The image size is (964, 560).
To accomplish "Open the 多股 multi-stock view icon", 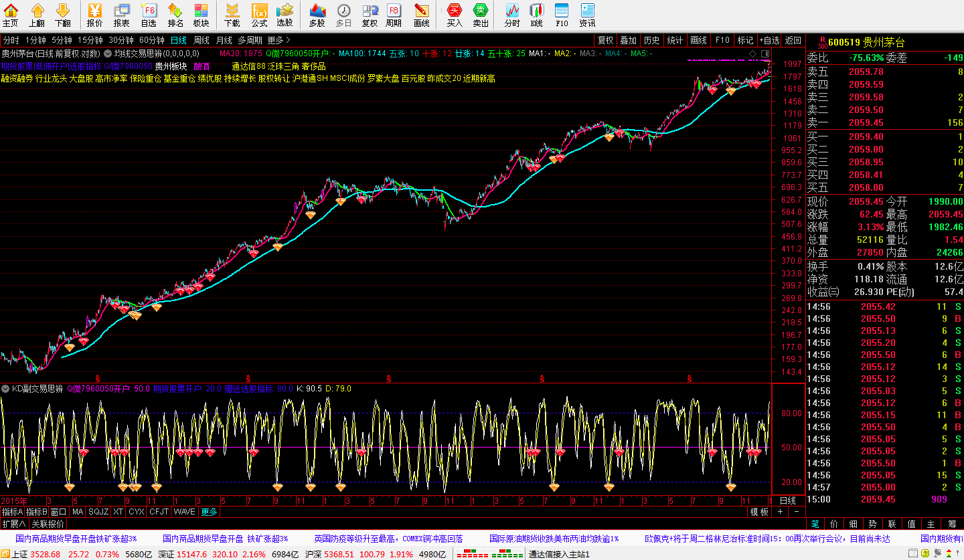I will (x=317, y=15).
